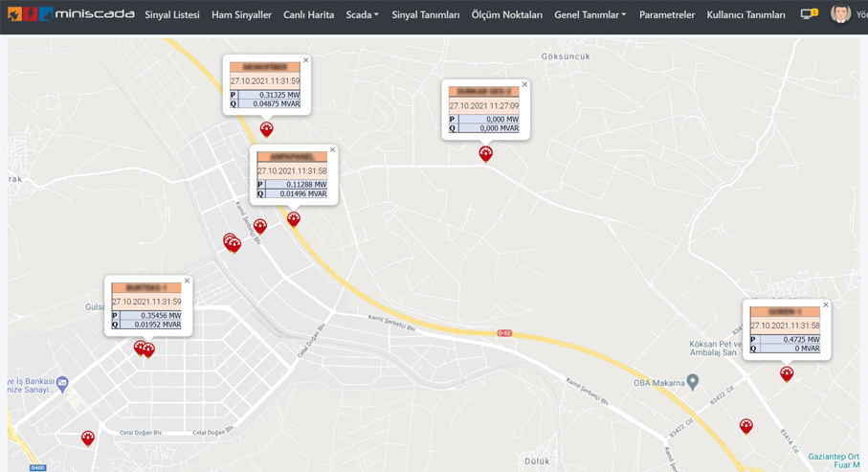This screenshot has height=472, width=868.
Task: Click the miniscada logo
Action: [x=71, y=14]
